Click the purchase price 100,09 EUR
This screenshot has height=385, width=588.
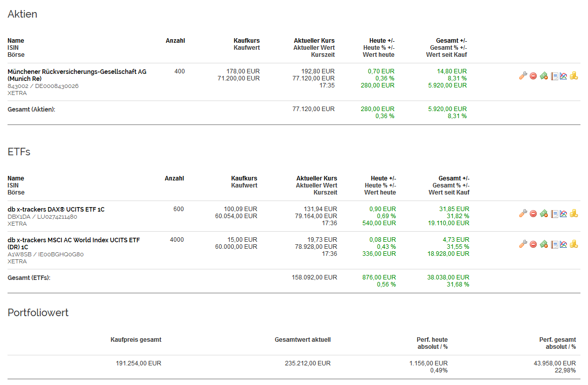tap(240, 209)
